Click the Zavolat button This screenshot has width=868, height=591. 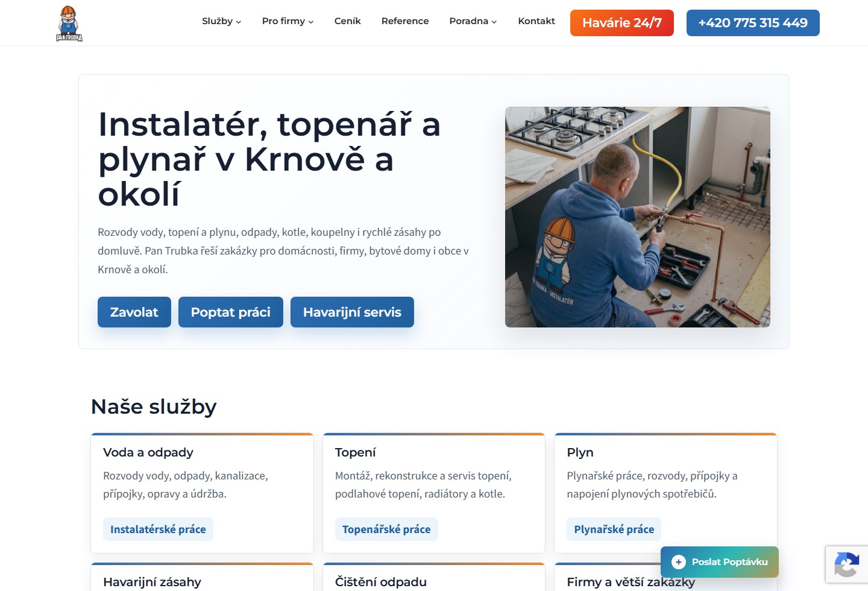pos(134,312)
